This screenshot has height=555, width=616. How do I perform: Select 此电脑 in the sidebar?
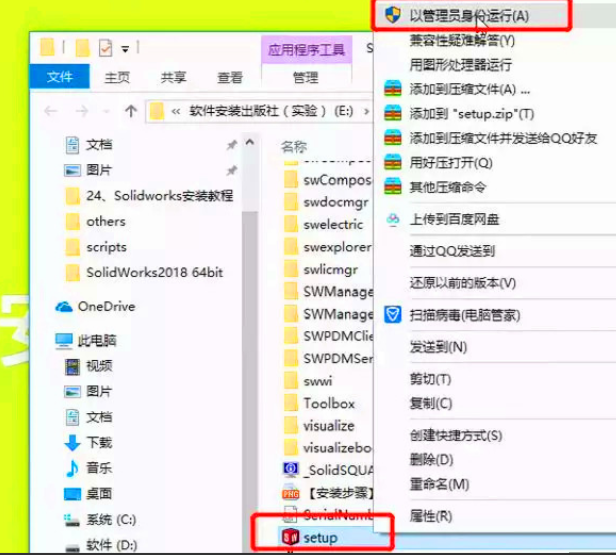[86, 340]
